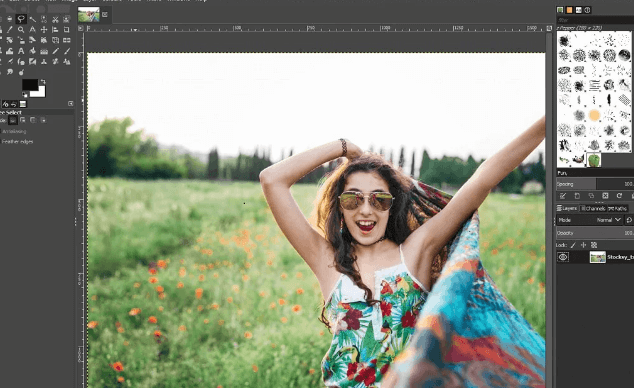Open the image thumbnail tab above canvas
The width and height of the screenshot is (634, 388).
click(x=89, y=14)
